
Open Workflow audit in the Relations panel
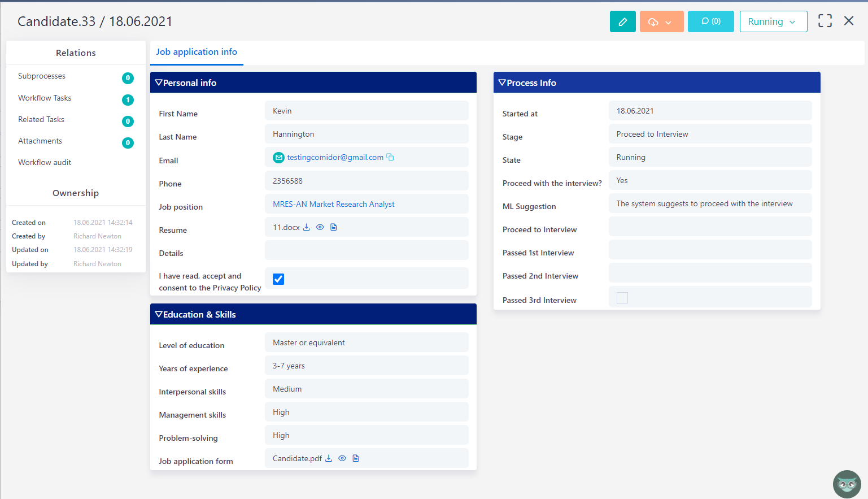coord(45,162)
